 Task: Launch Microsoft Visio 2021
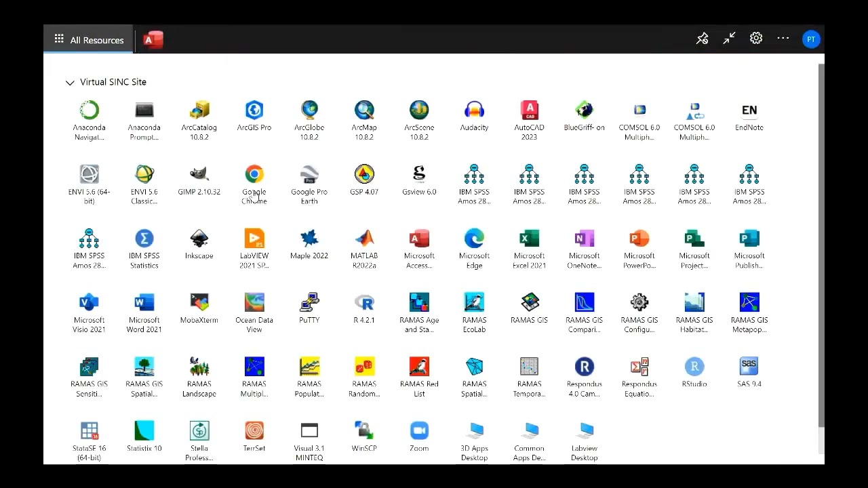point(89,313)
